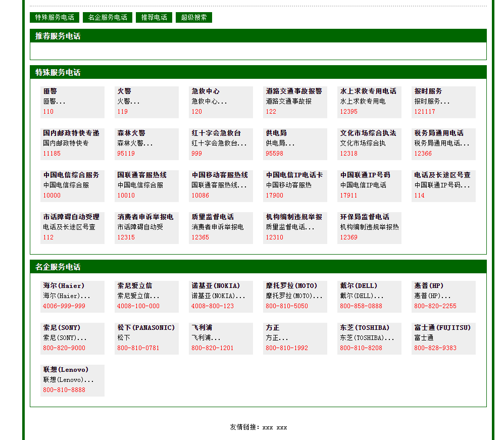Open 中国移动客服热线 entry title
Image resolution: width=504 pixels, height=440 pixels.
click(220, 175)
